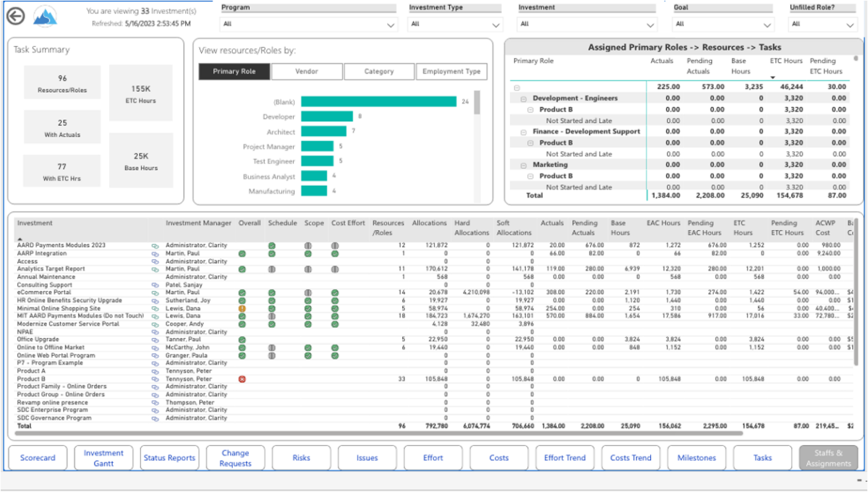The image size is (868, 492).
Task: Click the Developer bar in the chart
Action: pyautogui.click(x=327, y=116)
